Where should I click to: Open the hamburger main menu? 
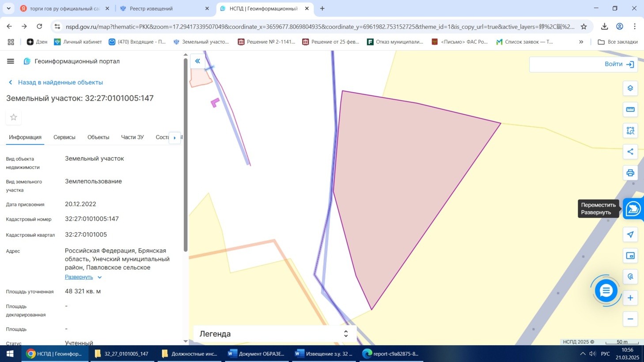[x=11, y=61]
